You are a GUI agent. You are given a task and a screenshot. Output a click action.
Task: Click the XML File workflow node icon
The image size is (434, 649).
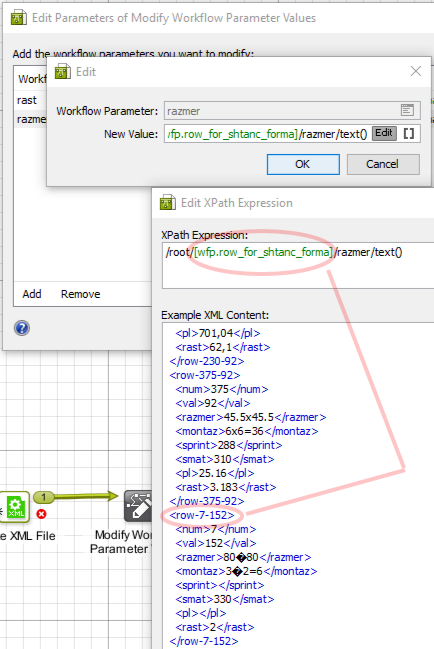[15, 507]
